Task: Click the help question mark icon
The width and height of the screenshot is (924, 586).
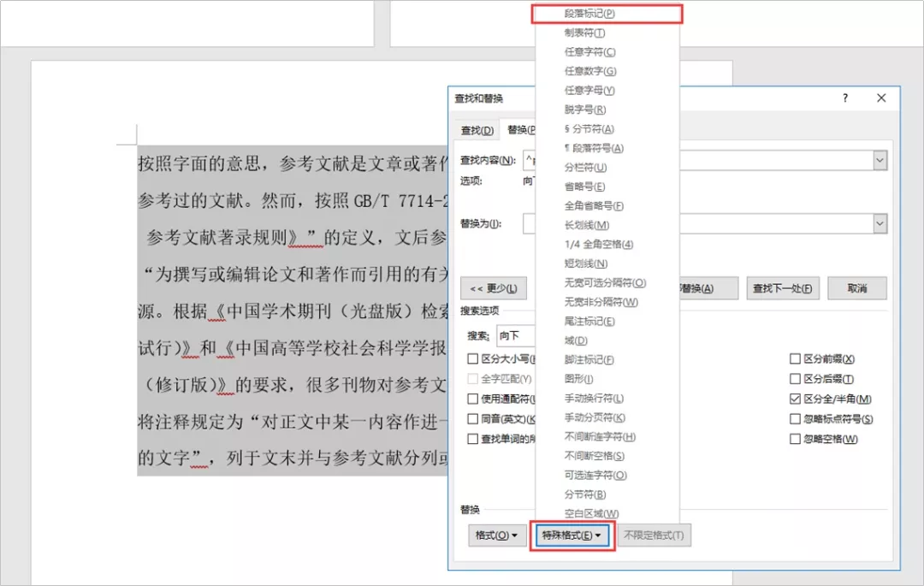Action: click(844, 98)
